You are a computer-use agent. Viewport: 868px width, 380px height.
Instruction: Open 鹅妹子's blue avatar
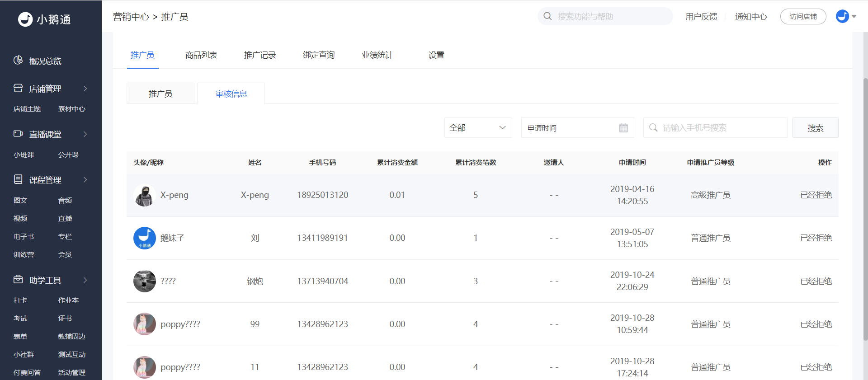[x=145, y=238]
